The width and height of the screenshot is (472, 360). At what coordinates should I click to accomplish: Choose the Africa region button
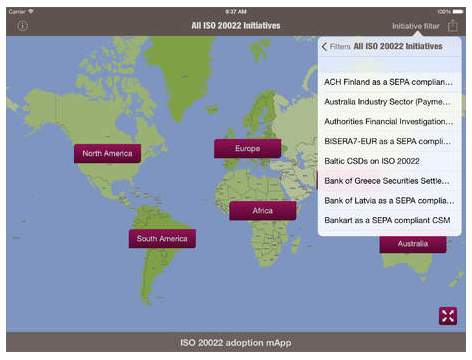pyautogui.click(x=263, y=211)
